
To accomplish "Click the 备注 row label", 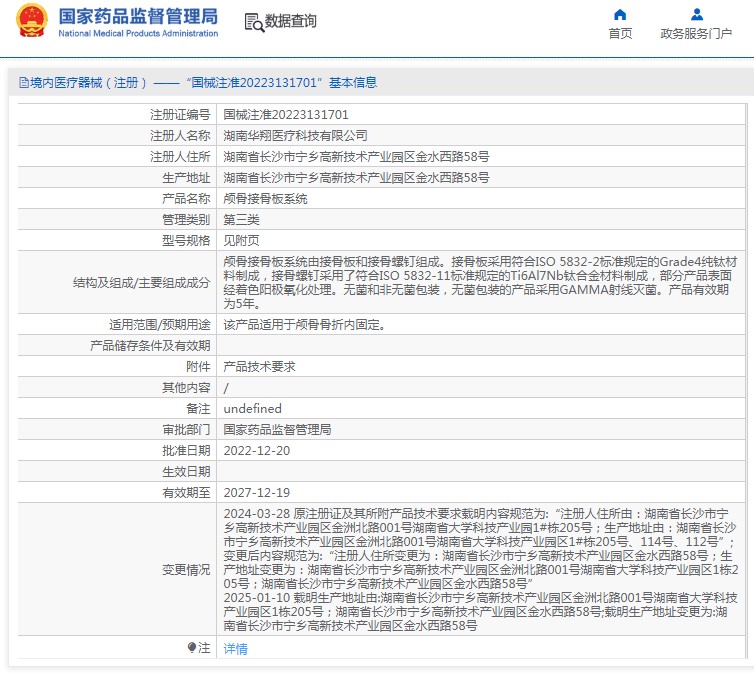I will (198, 409).
